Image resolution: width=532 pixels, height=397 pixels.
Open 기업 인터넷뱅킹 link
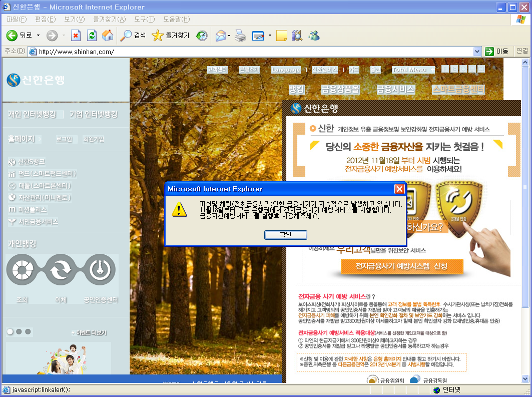click(x=94, y=114)
